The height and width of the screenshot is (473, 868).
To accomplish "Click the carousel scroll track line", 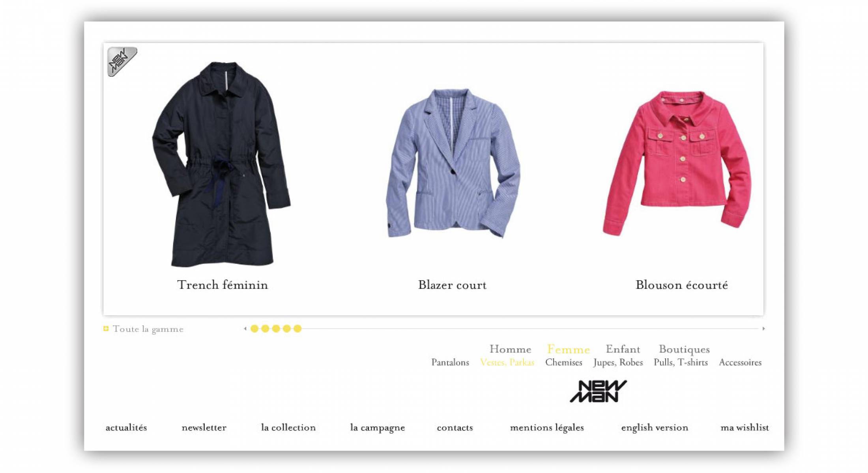I will click(531, 329).
